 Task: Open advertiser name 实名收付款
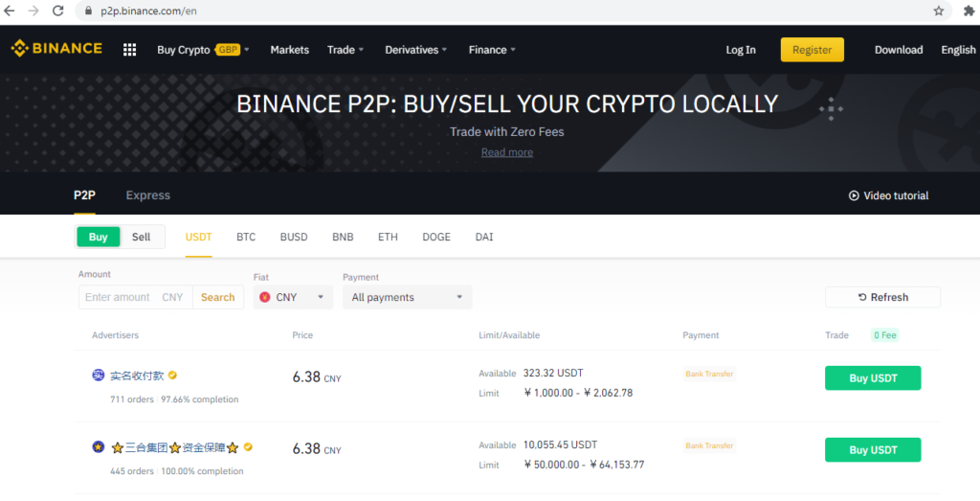tap(137, 376)
